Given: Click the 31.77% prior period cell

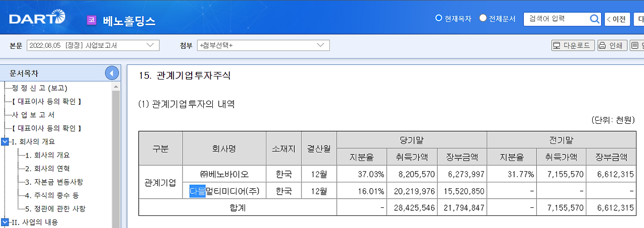Looking at the screenshot, I should pyautogui.click(x=512, y=174).
